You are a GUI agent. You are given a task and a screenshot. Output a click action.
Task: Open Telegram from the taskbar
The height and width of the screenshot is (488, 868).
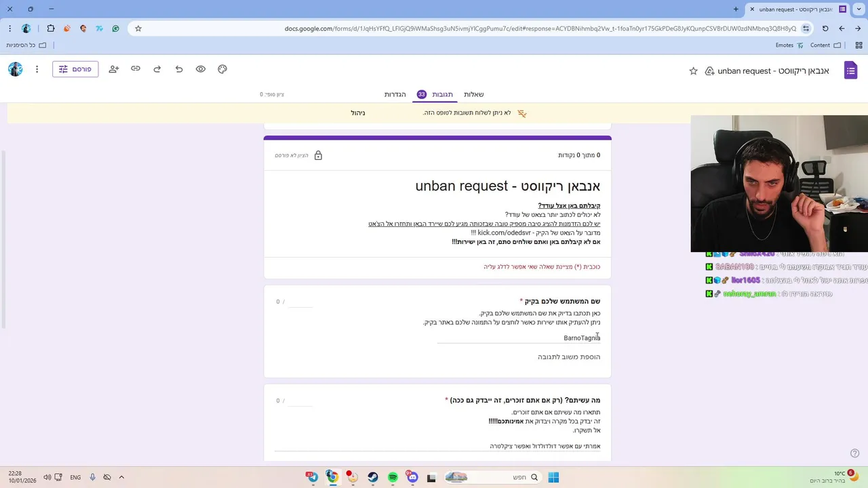click(x=313, y=477)
